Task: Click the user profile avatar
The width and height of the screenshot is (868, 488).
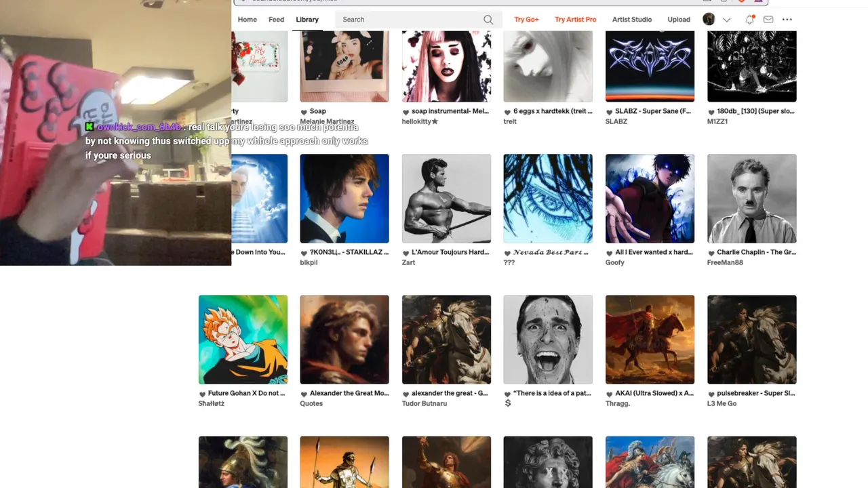Action: click(x=709, y=19)
